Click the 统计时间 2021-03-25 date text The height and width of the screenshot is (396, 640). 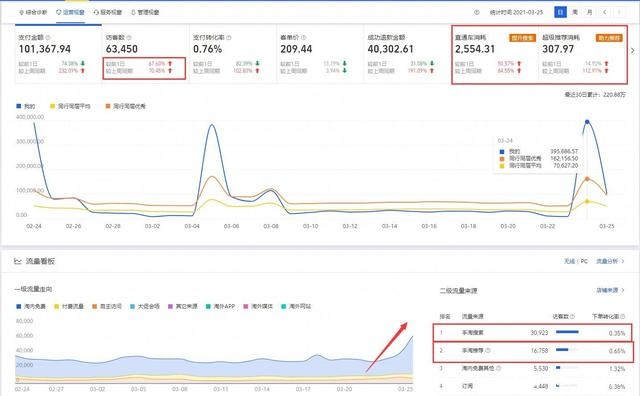516,12
